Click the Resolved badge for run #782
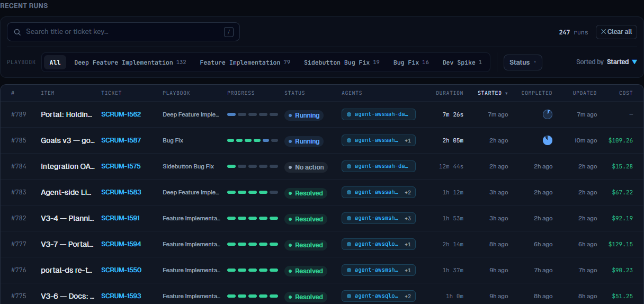644x304 pixels. [306, 219]
